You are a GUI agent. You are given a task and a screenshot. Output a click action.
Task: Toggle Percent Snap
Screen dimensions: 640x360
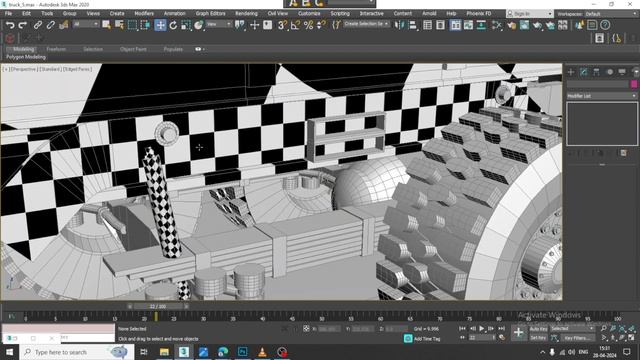tap(309, 25)
